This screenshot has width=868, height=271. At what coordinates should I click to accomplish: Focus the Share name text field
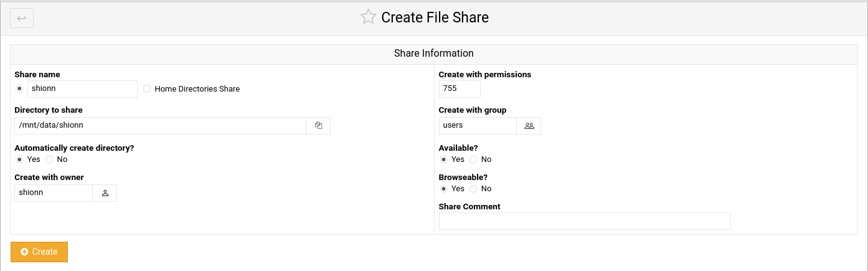point(82,89)
